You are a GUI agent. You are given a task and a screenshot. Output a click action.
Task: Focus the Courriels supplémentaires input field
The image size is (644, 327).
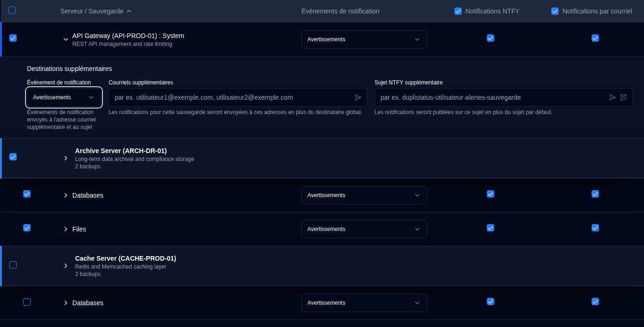point(237,97)
